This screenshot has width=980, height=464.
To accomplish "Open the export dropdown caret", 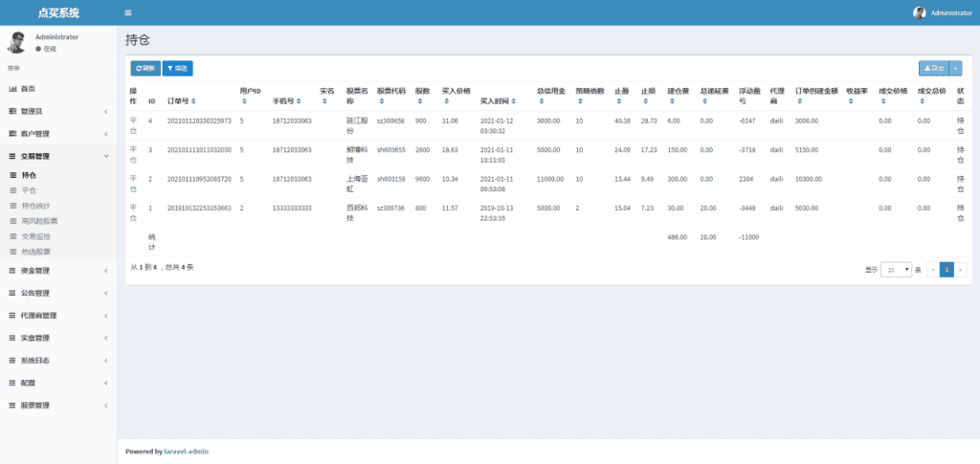I will point(956,68).
